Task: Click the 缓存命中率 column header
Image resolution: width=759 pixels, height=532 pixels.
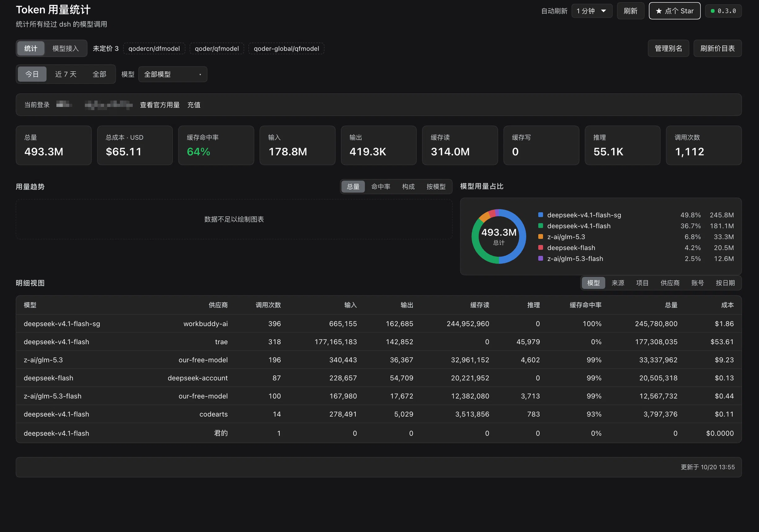Action: tap(586, 305)
